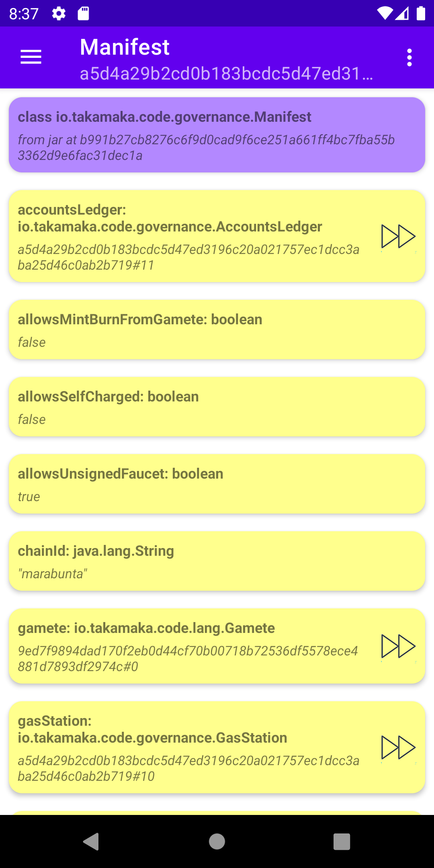Tap the settings gear in status bar
This screenshot has height=868, width=434.
[x=59, y=14]
